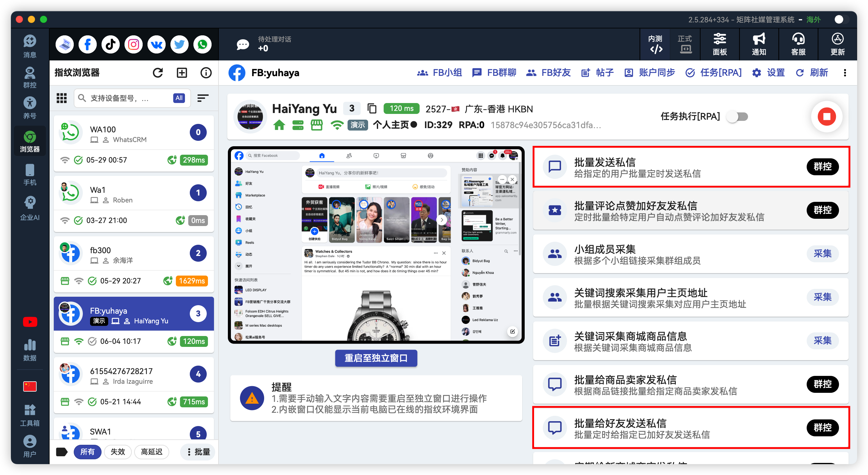Image resolution: width=868 pixels, height=475 pixels.
Task: Select the laptop device icon in top bar
Action: pyautogui.click(x=65, y=44)
